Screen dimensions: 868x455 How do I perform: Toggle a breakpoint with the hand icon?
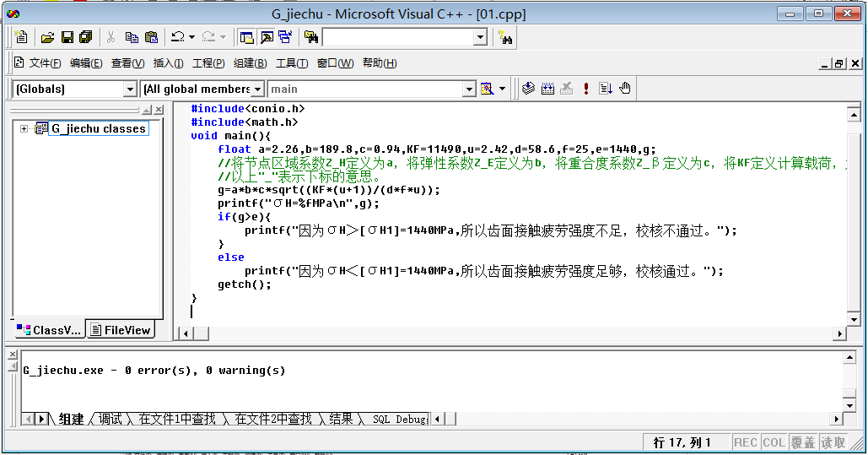625,89
